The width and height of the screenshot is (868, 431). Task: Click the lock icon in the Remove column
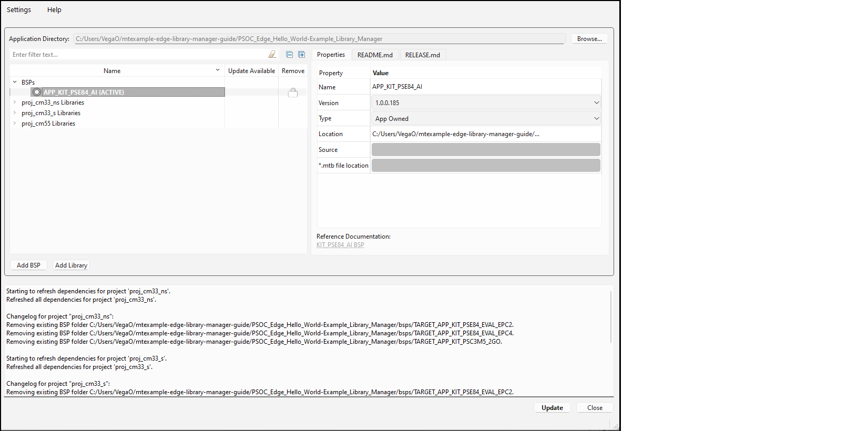tap(293, 93)
